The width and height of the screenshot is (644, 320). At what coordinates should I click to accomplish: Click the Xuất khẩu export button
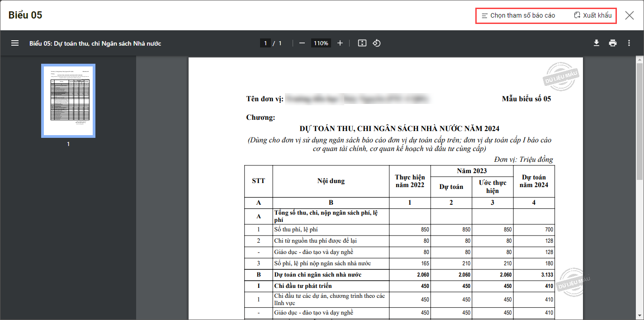coord(592,15)
